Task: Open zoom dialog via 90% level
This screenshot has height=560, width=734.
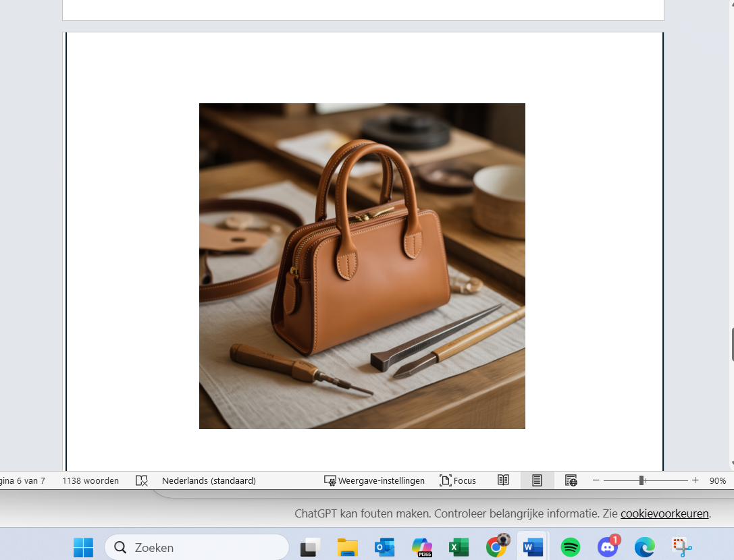Action: tap(717, 480)
